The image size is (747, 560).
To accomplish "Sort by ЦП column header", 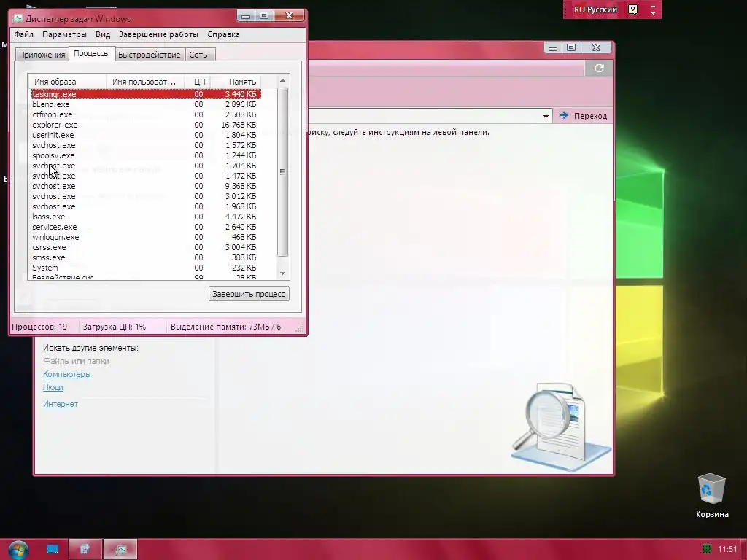I will click(x=198, y=82).
